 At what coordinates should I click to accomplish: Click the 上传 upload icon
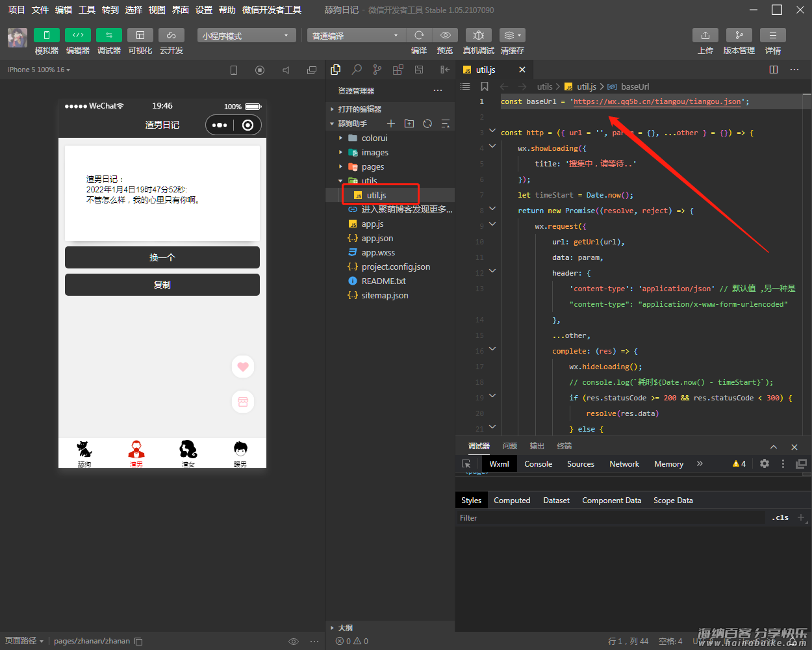705,35
